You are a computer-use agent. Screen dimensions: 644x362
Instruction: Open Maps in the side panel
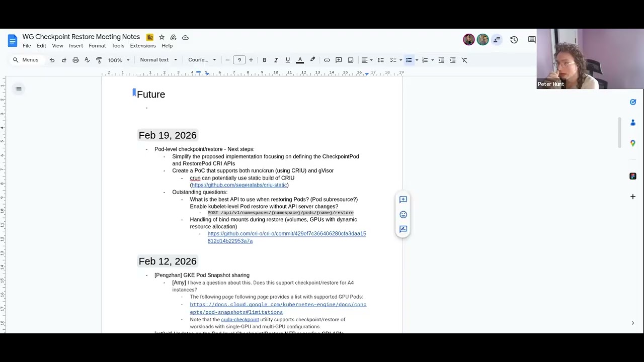(x=633, y=143)
